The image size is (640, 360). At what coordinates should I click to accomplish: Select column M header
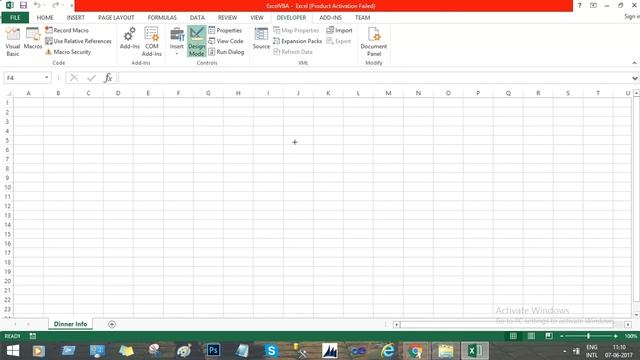coord(388,93)
